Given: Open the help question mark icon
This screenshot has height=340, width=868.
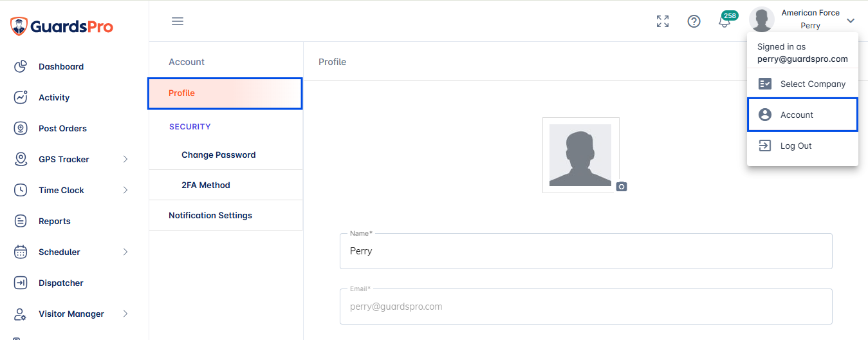Looking at the screenshot, I should (x=694, y=21).
